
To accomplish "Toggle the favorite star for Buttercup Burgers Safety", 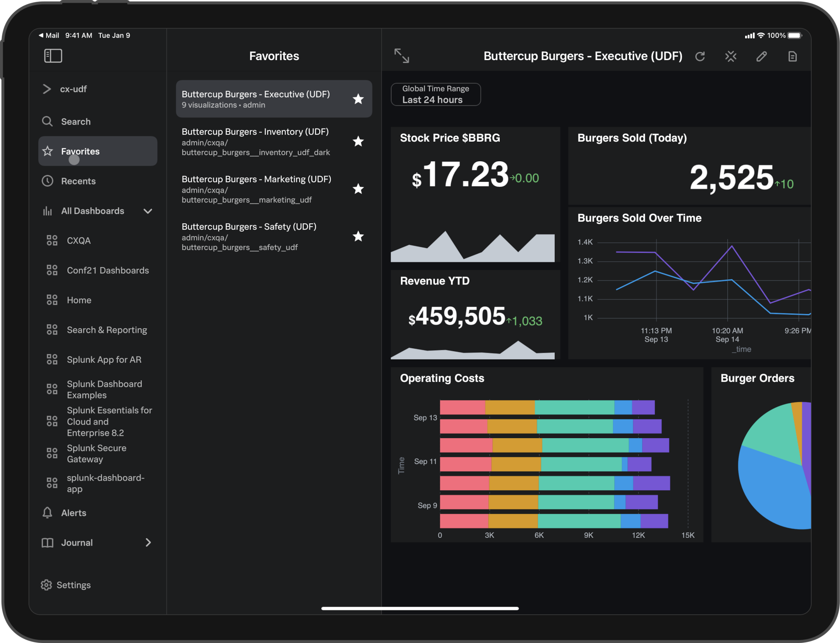I will [x=358, y=236].
